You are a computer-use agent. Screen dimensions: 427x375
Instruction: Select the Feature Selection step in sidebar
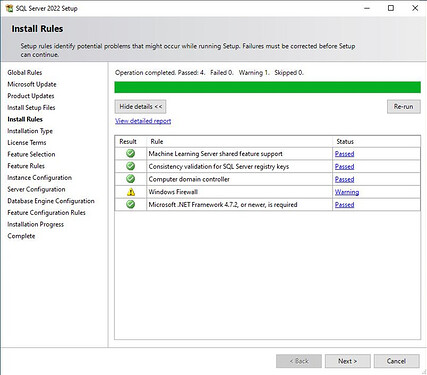(x=31, y=154)
